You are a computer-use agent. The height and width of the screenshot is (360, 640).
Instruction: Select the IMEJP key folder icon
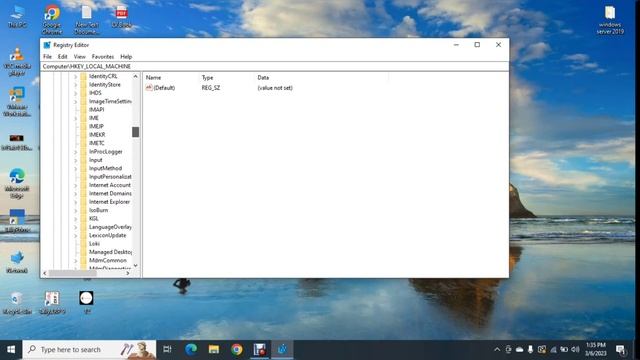(x=84, y=127)
